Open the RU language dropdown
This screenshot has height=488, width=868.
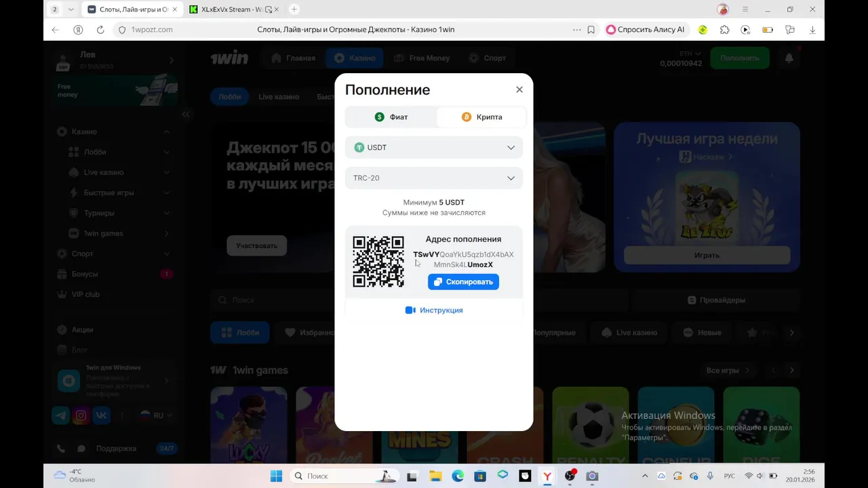156,415
